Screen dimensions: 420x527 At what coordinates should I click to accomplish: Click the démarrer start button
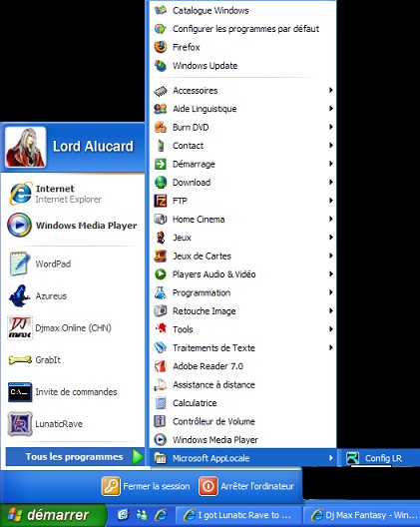point(52,515)
